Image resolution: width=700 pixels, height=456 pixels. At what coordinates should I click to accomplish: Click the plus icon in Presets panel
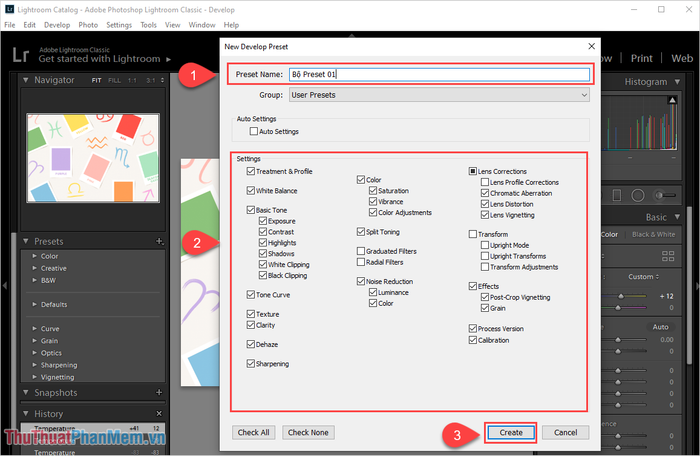(159, 242)
